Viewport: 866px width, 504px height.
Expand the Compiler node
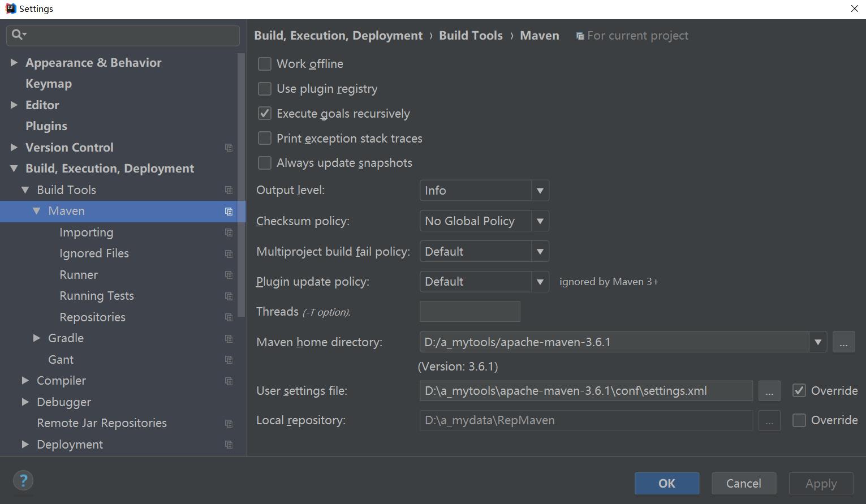click(25, 381)
